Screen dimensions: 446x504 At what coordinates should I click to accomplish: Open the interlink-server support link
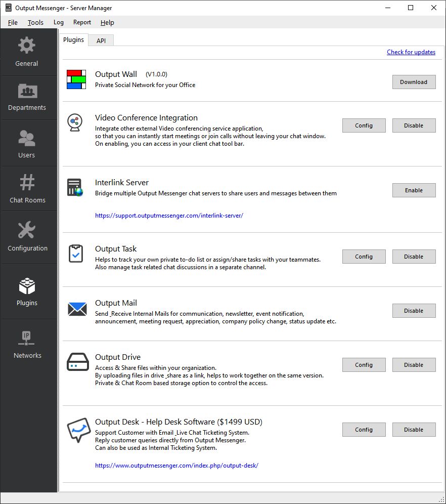point(169,216)
